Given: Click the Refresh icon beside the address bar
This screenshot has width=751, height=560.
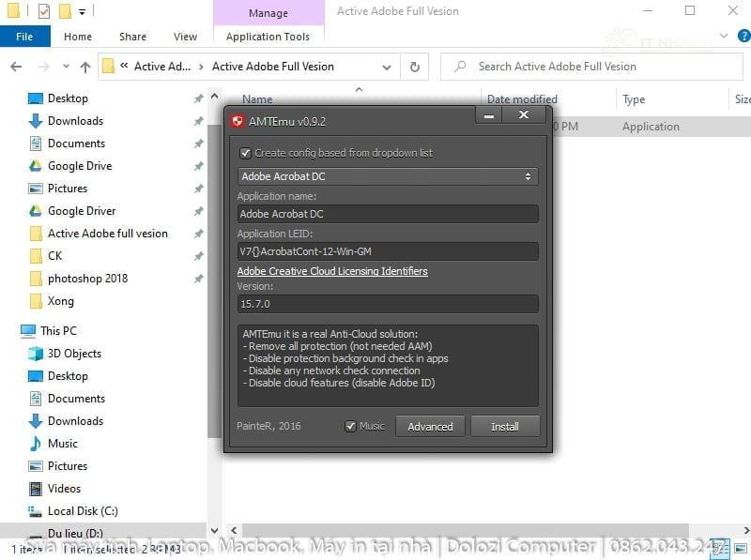Looking at the screenshot, I should tap(414, 67).
